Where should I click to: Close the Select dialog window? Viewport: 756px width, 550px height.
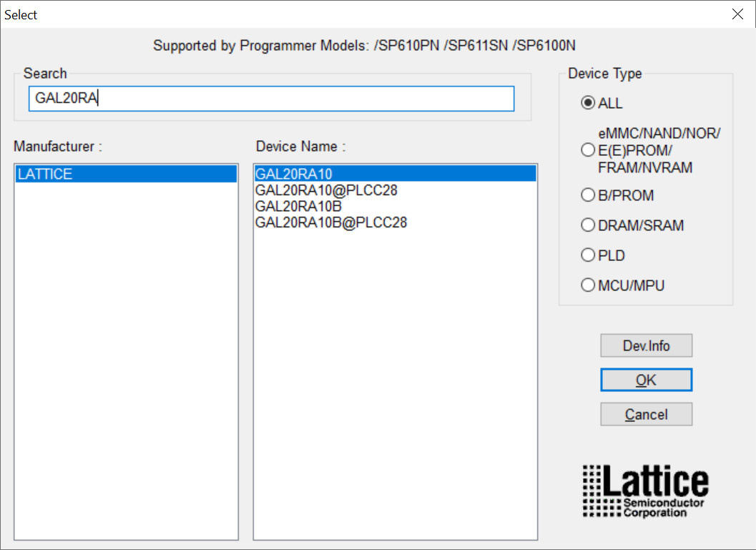click(737, 14)
